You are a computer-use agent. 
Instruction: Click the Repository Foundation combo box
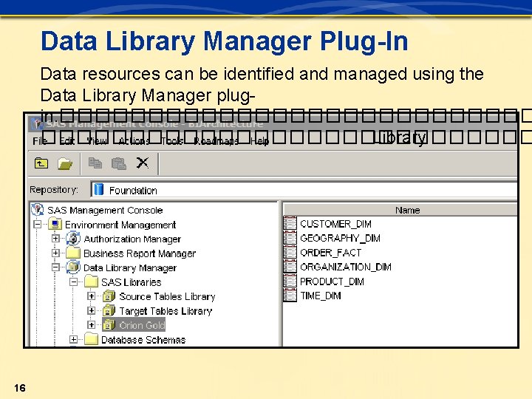[304, 190]
